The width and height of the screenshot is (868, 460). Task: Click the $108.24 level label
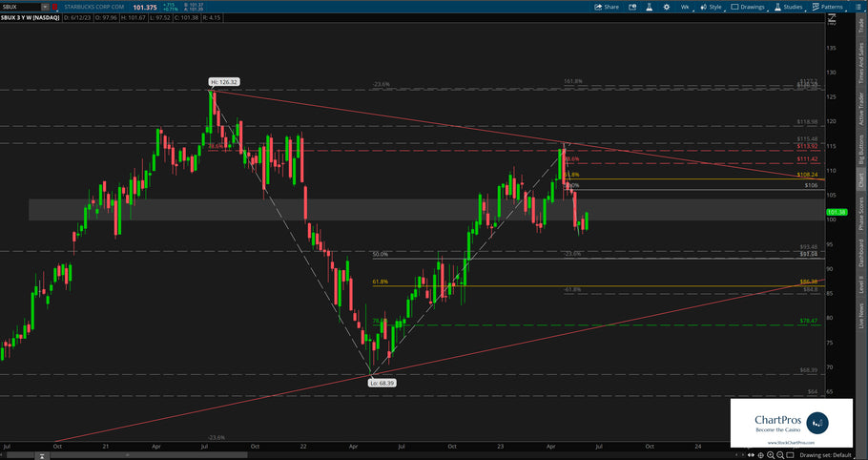(808, 175)
